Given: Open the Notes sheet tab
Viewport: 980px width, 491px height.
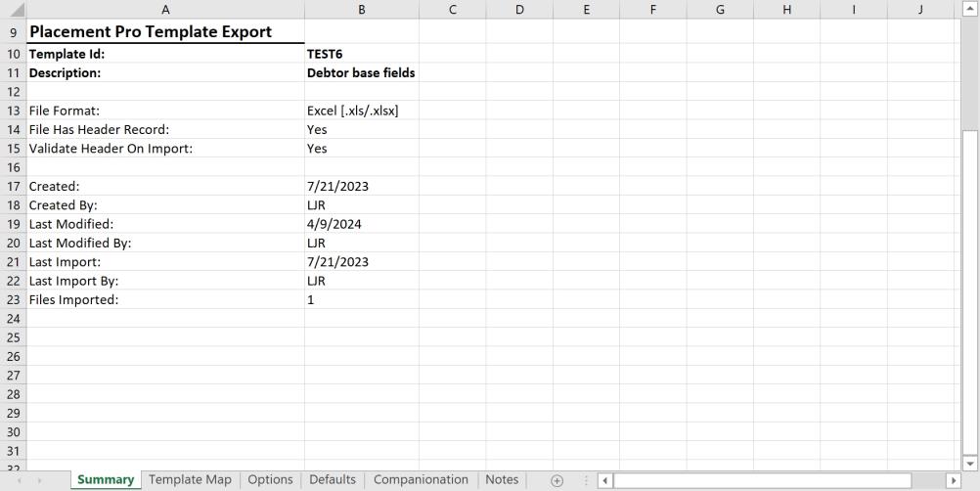Looking at the screenshot, I should pyautogui.click(x=502, y=479).
